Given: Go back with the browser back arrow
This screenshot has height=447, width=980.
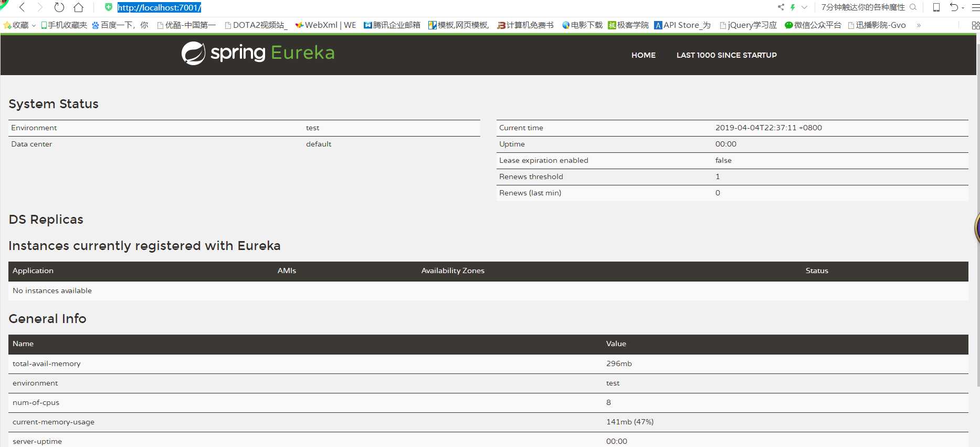Looking at the screenshot, I should 22,7.
